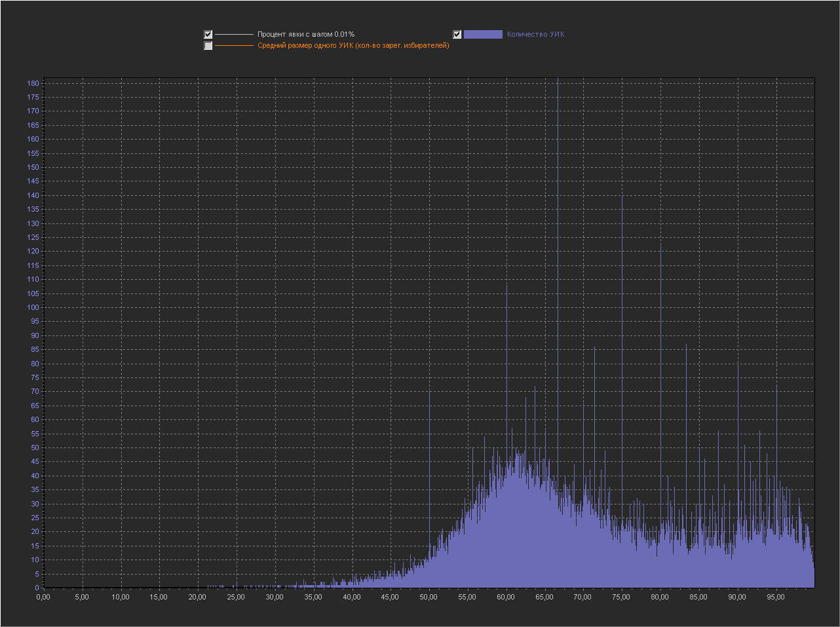Click vertical axis value '115'

click(33, 265)
